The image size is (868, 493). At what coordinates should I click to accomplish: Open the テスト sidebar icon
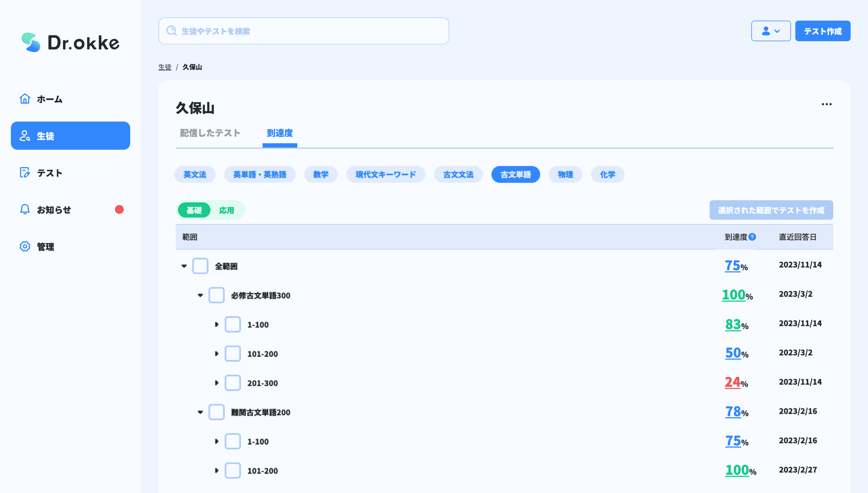pyautogui.click(x=24, y=173)
